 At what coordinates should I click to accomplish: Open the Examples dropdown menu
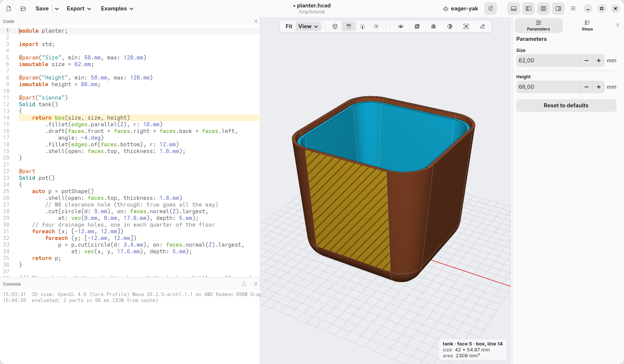(117, 9)
